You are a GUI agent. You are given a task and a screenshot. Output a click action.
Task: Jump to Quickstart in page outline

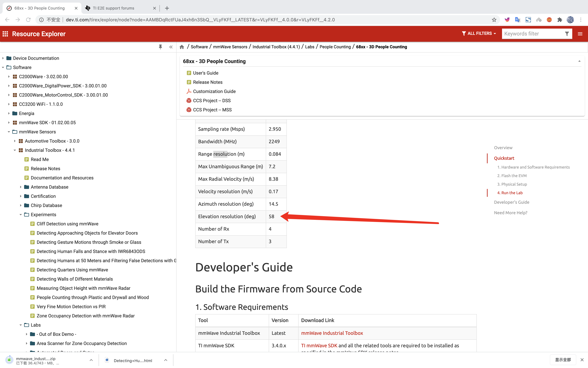(504, 158)
